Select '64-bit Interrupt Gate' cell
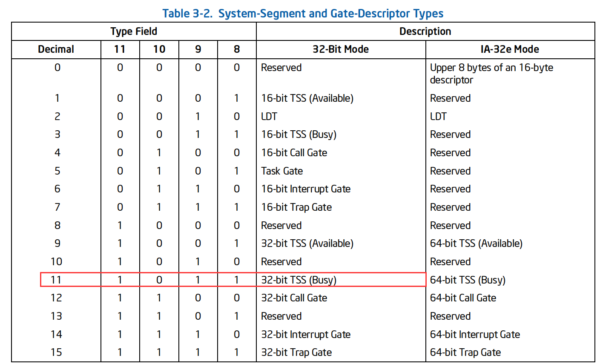Image resolution: width=600 pixels, height=364 pixels. click(x=475, y=335)
